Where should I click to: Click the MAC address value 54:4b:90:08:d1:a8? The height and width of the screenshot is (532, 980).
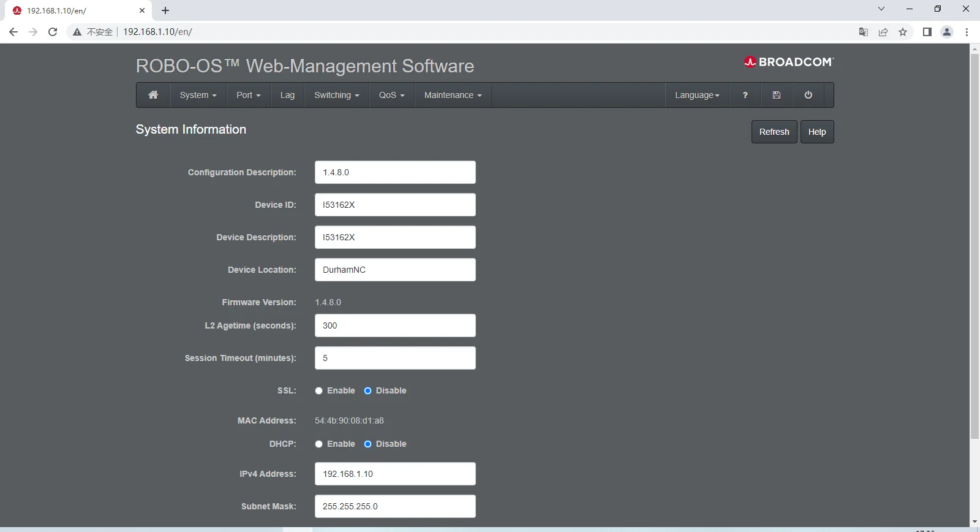[349, 420]
